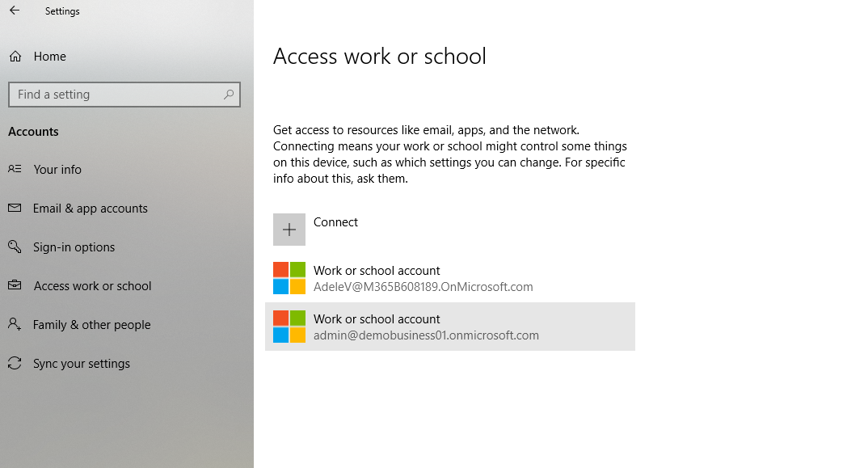Go back with the Settings back arrow

(15, 11)
